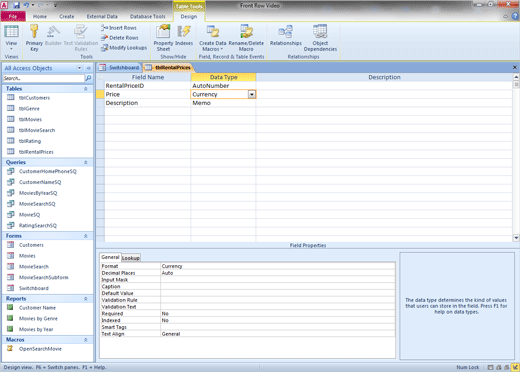Click RentalPriceID field name cell
Image resolution: width=520 pixels, height=372 pixels.
148,86
